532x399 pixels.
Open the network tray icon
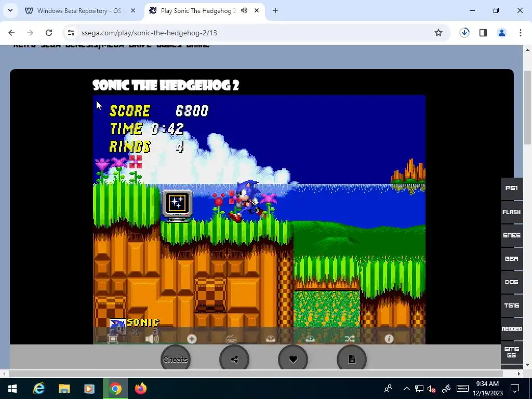[419, 389]
